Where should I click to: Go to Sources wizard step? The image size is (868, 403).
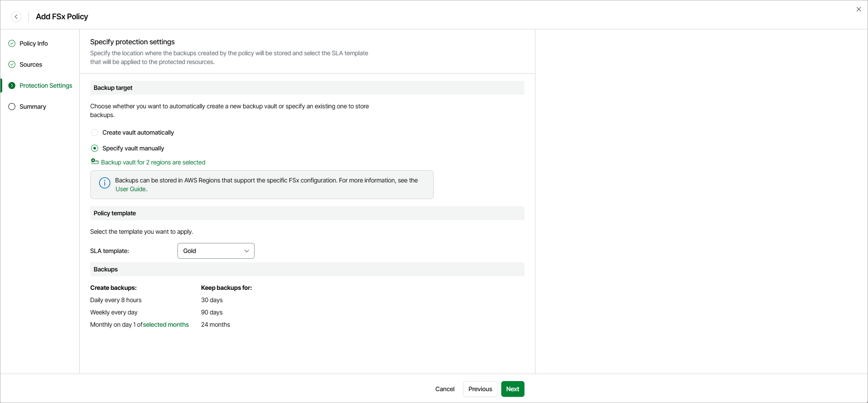click(31, 64)
